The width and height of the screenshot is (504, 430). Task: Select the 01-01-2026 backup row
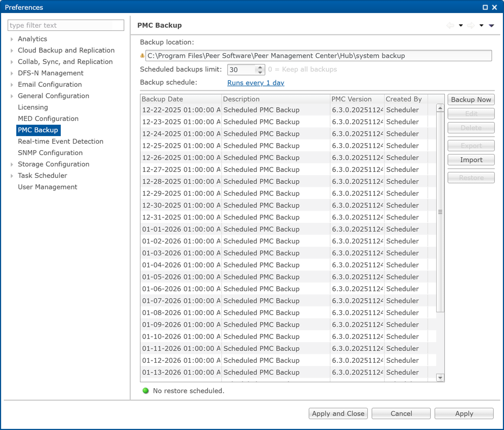(x=288, y=229)
